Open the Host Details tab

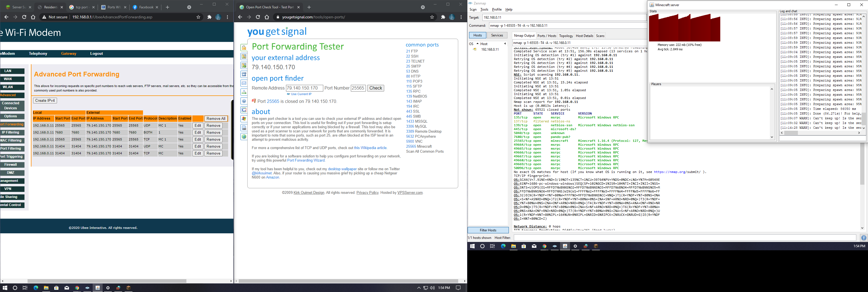point(584,36)
